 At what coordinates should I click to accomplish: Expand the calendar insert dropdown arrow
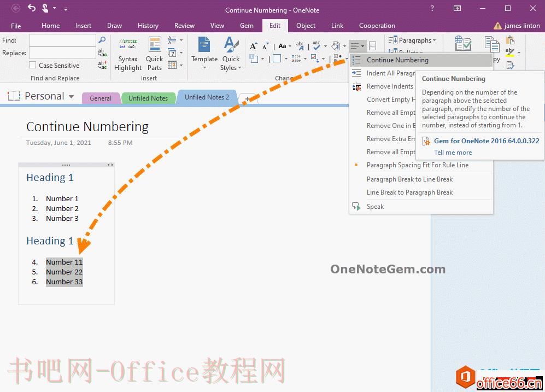pos(181,65)
